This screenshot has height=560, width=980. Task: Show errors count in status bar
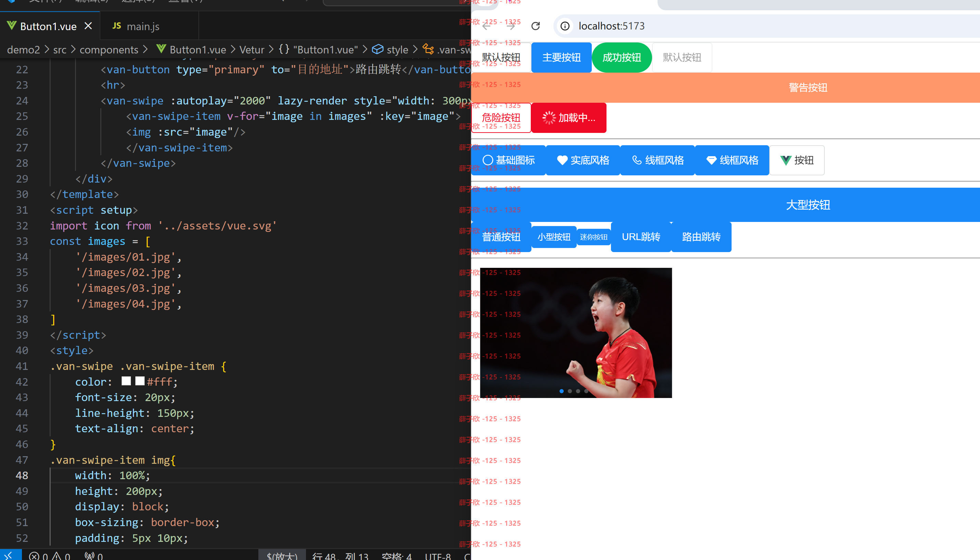(39, 556)
